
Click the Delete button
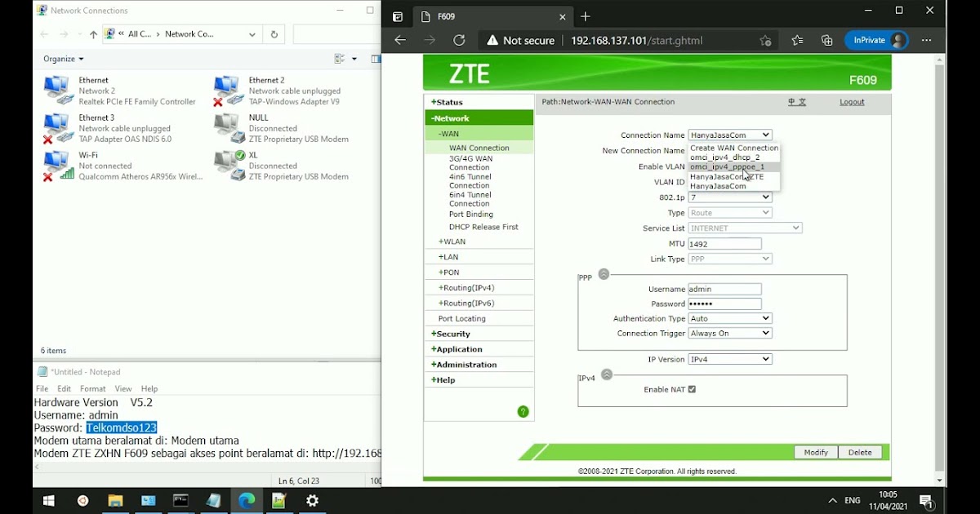(860, 452)
